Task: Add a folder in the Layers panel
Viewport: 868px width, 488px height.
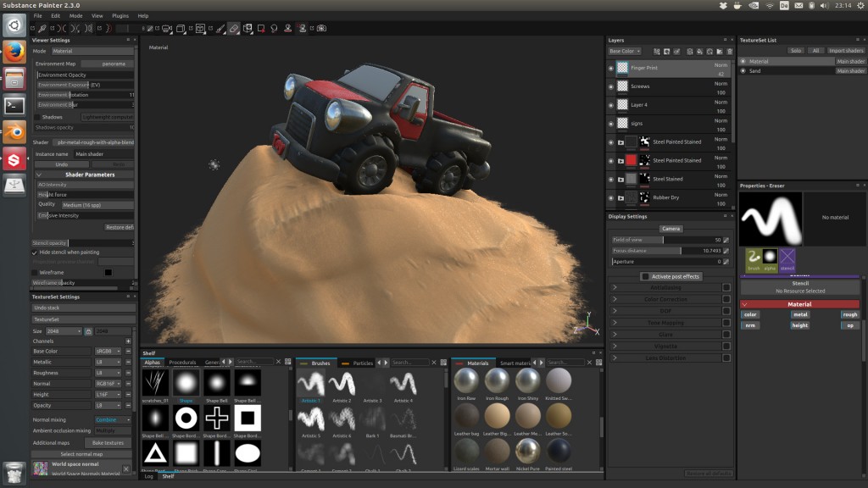Action: point(719,52)
